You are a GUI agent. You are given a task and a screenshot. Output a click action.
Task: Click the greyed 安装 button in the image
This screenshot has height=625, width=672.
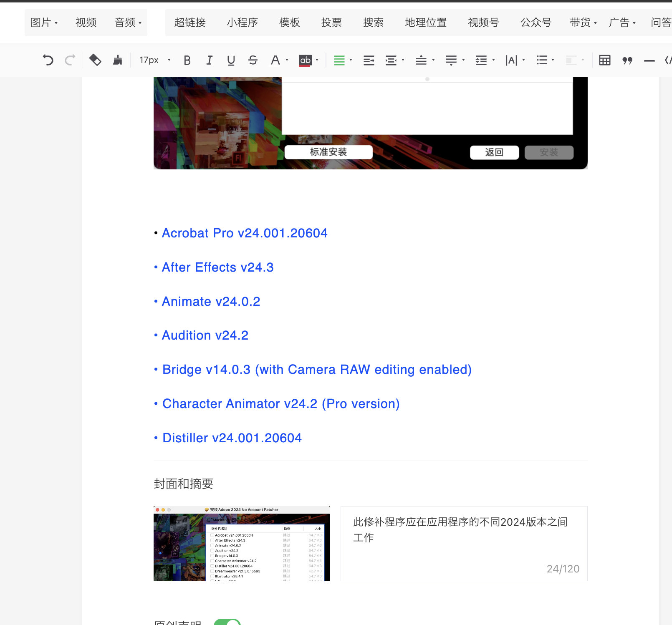click(x=549, y=152)
